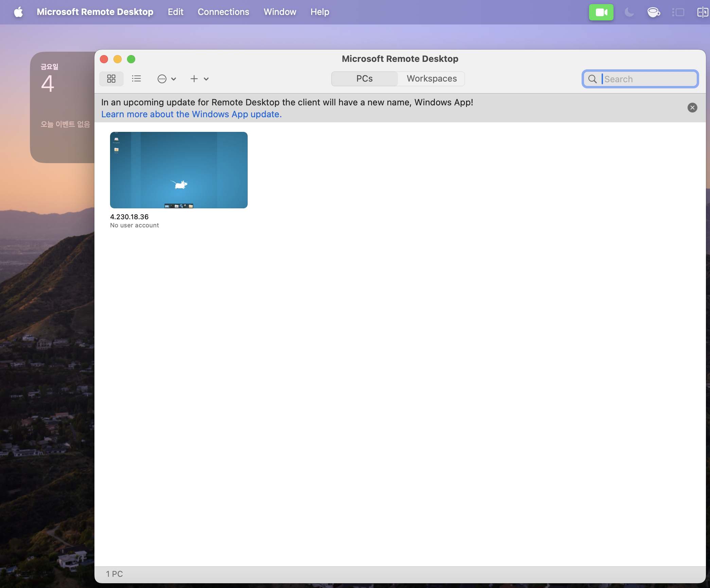Switch to list view layout
Screen dimensions: 710x588
coord(136,79)
